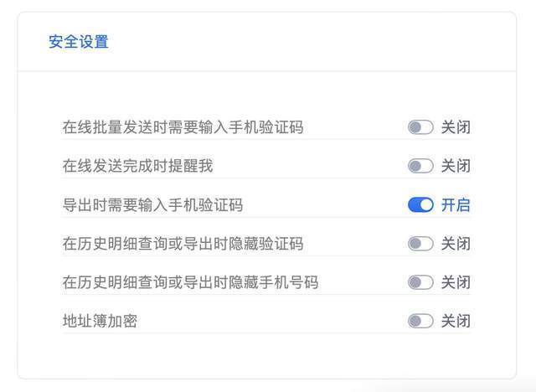Click the 在历史明细查询或导出时隐藏手机号码 label
The height and width of the screenshot is (392, 536).
(190, 282)
